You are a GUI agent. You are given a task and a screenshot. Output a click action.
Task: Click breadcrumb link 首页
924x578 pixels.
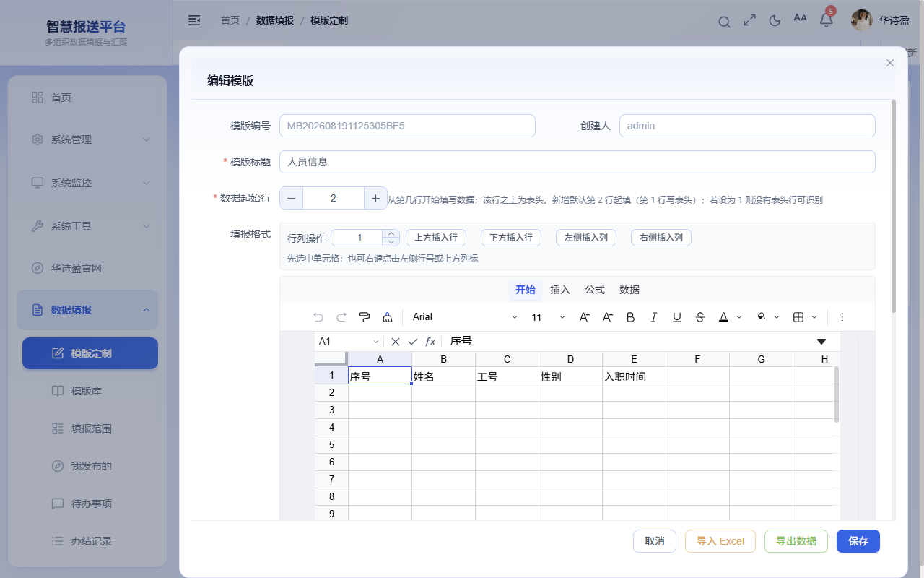click(230, 20)
